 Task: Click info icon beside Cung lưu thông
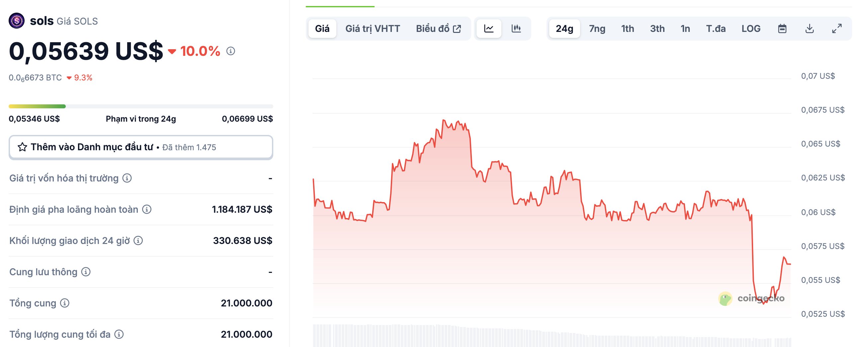86,272
